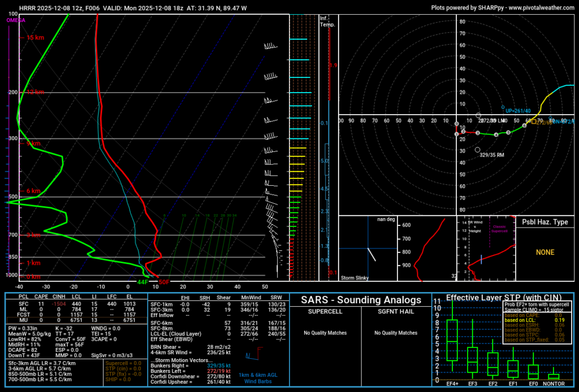Click the Bunkers right-mover circle marker on hodograph
Screen dimensions: 579x392
pyautogui.click(x=478, y=150)
